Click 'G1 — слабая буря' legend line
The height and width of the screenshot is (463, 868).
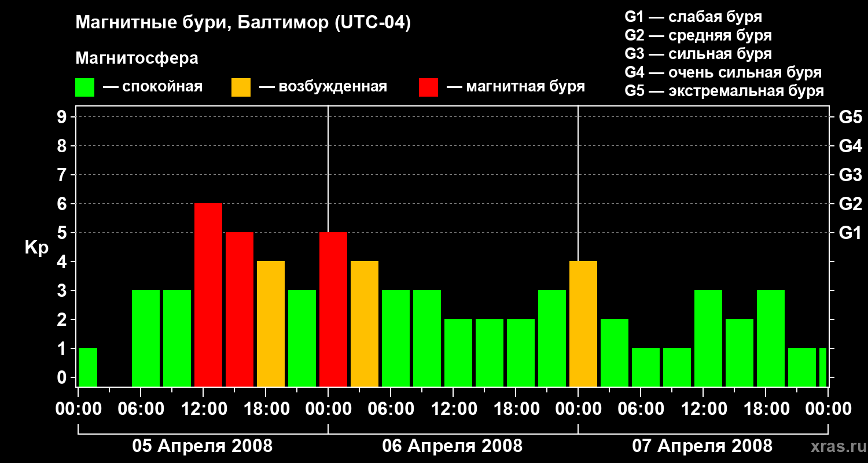(x=693, y=17)
